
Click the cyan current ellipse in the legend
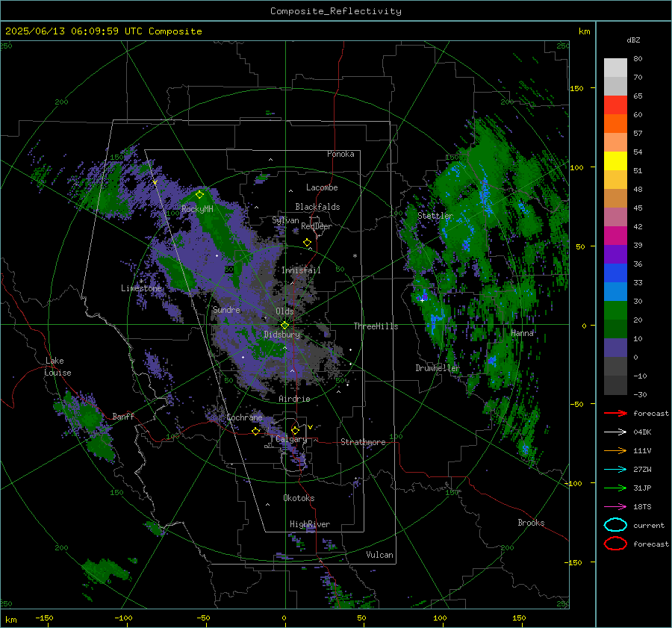coord(615,525)
